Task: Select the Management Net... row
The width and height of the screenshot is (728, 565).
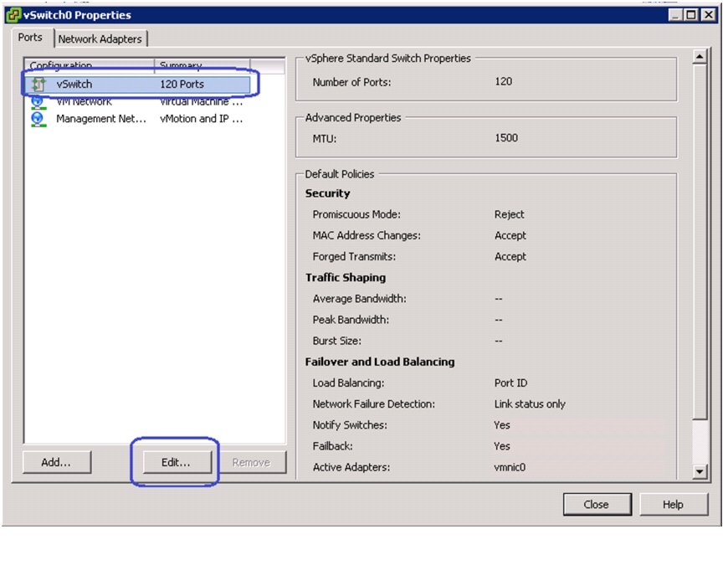Action: click(x=138, y=119)
